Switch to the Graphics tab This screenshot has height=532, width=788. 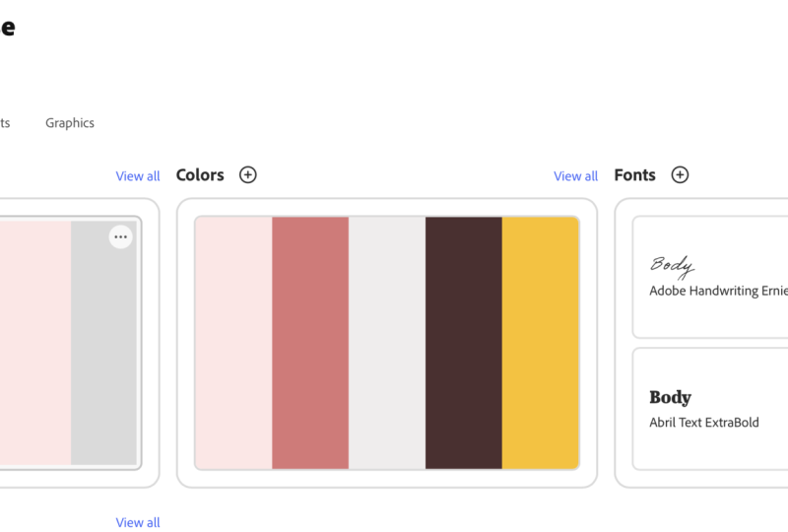coord(70,123)
